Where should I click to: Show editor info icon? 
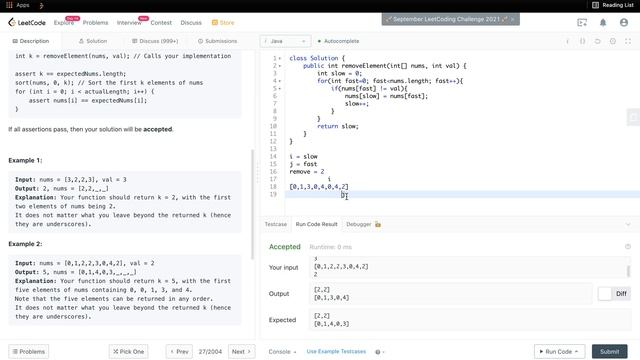coord(567,41)
